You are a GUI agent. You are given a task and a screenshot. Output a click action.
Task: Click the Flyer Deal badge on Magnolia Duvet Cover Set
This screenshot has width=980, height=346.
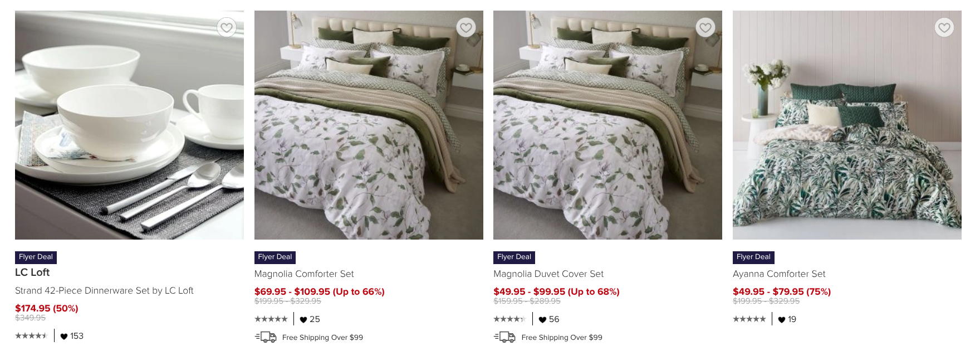[x=513, y=257]
